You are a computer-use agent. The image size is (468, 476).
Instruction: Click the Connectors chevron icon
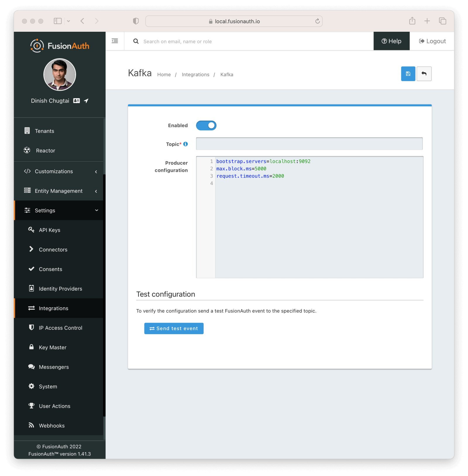click(31, 249)
